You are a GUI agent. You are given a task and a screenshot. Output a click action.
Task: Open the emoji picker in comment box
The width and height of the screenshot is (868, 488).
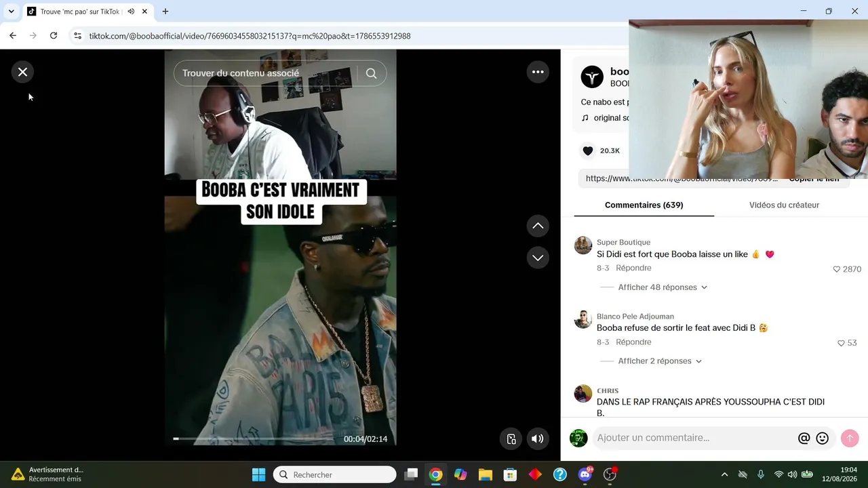(823, 439)
